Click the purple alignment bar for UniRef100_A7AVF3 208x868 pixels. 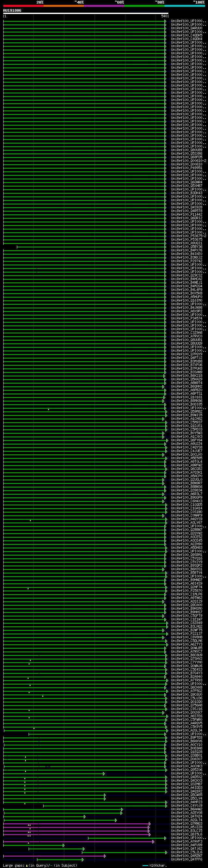79,842
